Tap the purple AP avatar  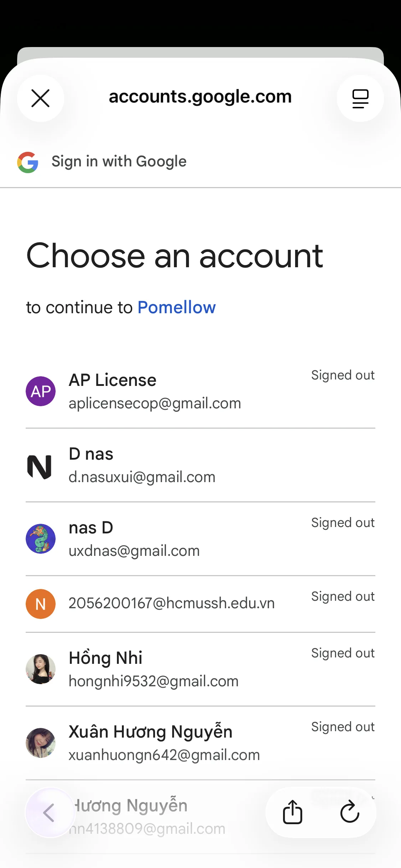pyautogui.click(x=41, y=391)
